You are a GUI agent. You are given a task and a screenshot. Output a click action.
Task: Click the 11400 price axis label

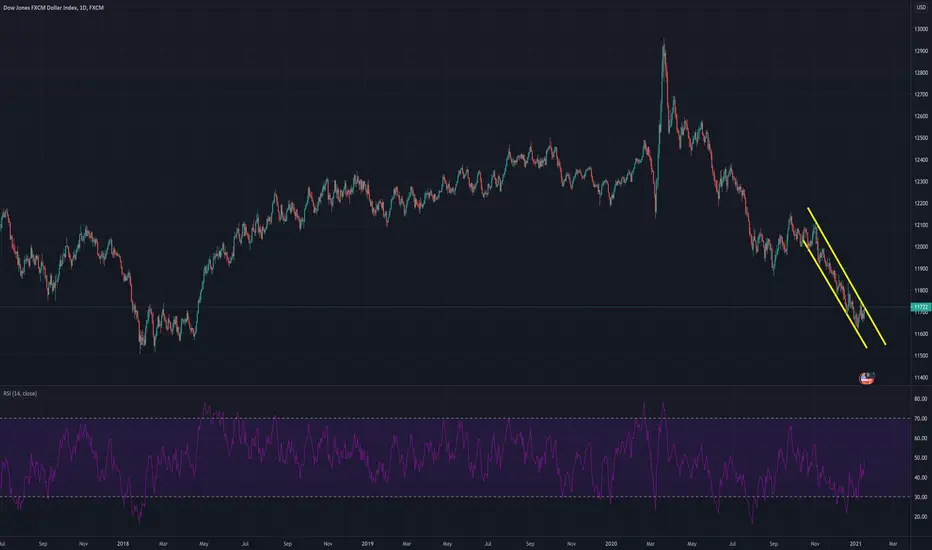(921, 378)
